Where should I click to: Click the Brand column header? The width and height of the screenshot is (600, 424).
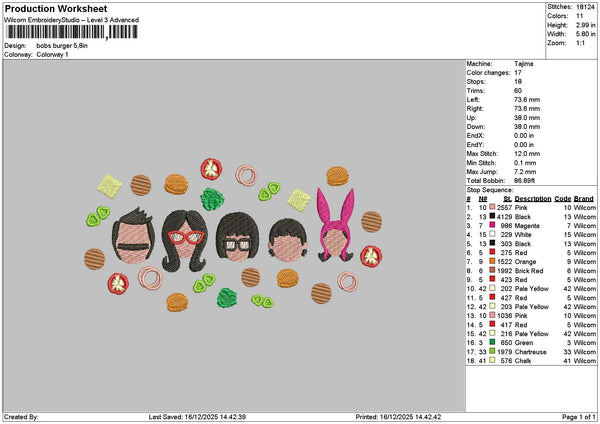click(584, 199)
